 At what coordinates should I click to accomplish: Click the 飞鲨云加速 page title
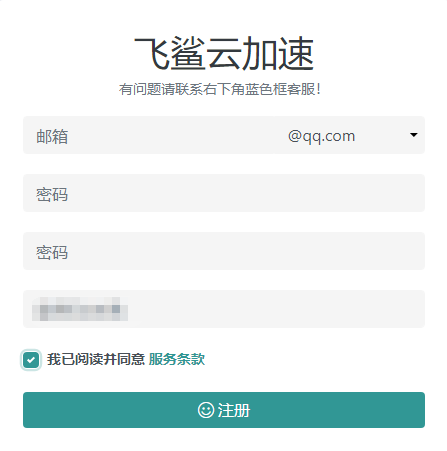(x=224, y=53)
